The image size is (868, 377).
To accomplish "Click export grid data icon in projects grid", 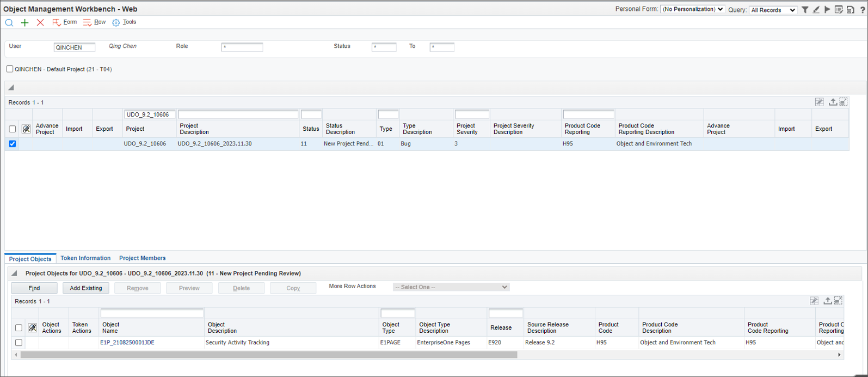I will [833, 102].
